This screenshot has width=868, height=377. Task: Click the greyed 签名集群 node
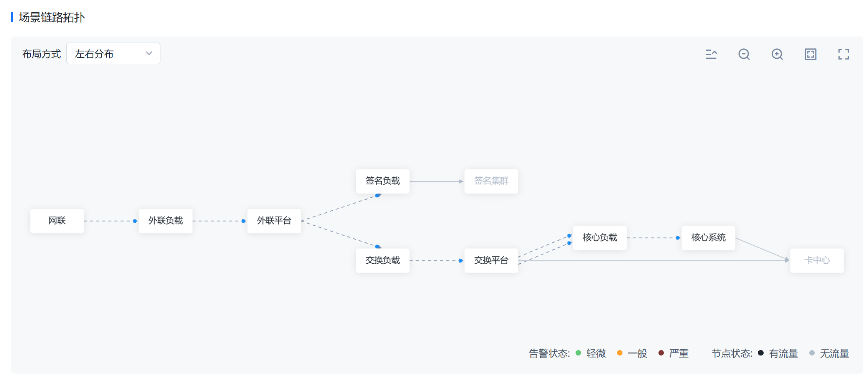pos(491,181)
